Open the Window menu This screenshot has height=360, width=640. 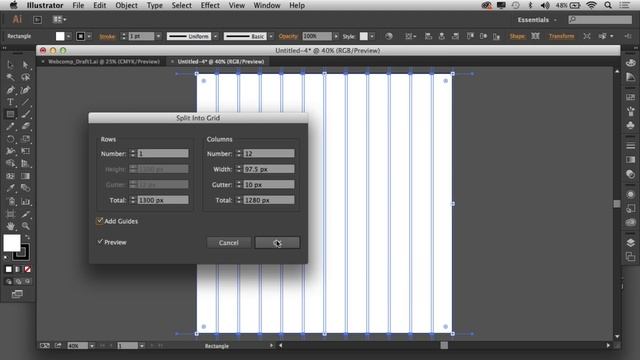[267, 5]
